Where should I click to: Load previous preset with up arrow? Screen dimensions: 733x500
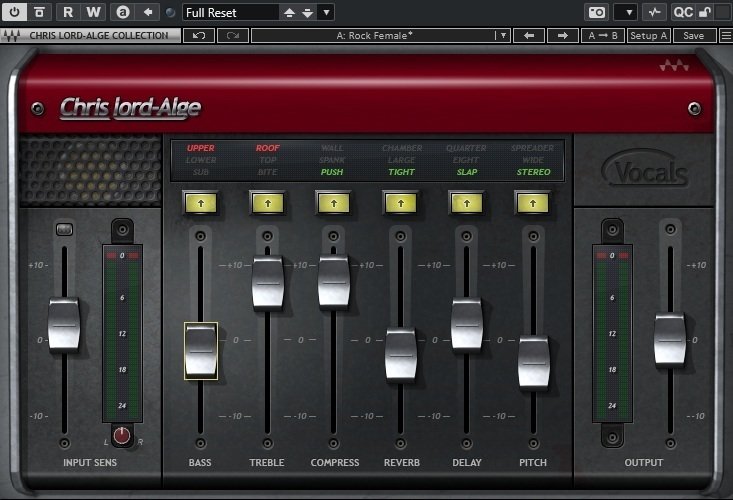[289, 13]
